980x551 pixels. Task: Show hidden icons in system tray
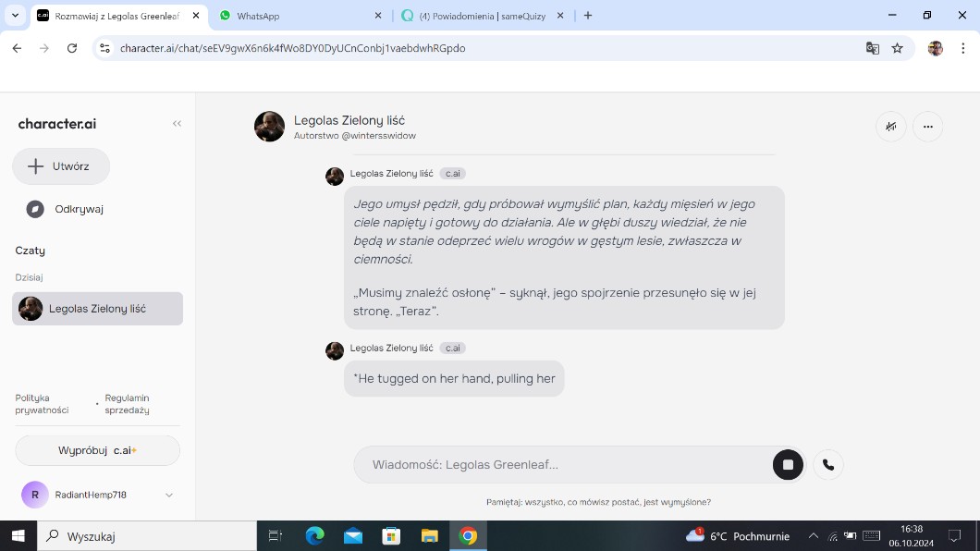(x=813, y=536)
